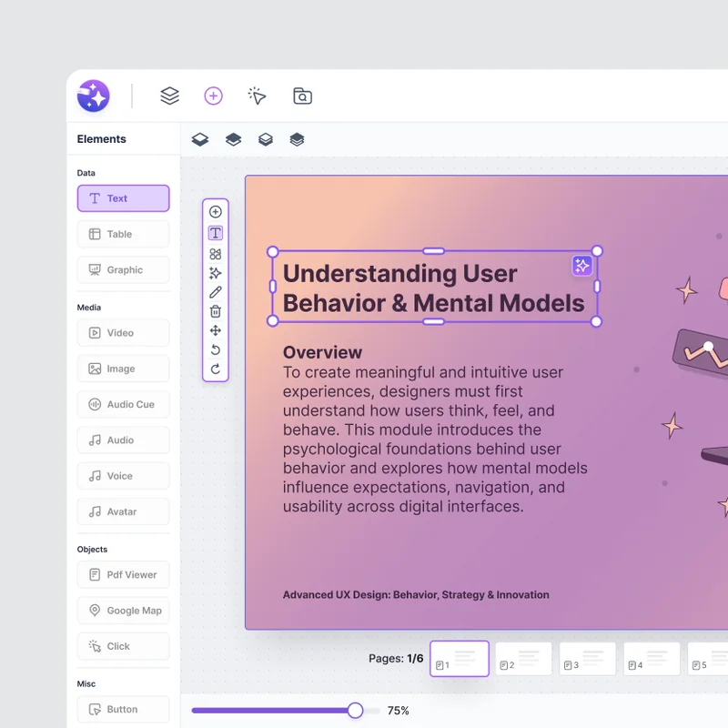Screen dimensions: 728x728
Task: Click the second layer order icon
Action: (233, 139)
